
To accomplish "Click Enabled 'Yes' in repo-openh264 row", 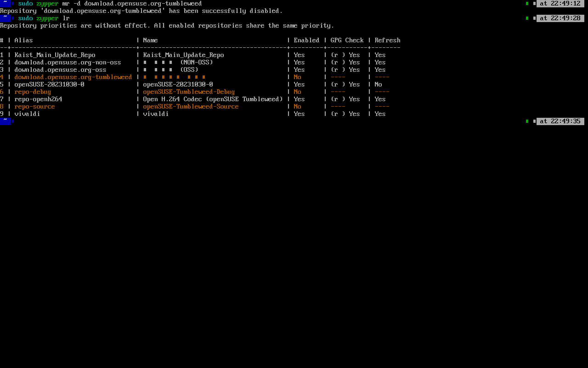I will click(x=300, y=99).
